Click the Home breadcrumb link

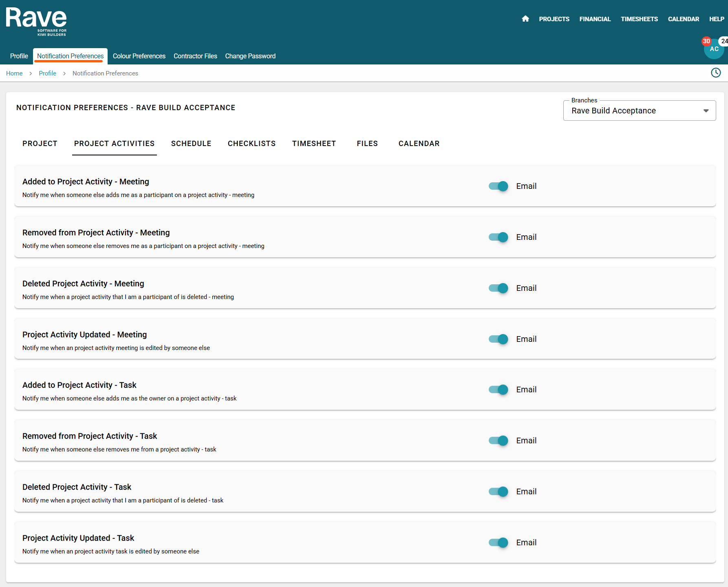(x=14, y=73)
